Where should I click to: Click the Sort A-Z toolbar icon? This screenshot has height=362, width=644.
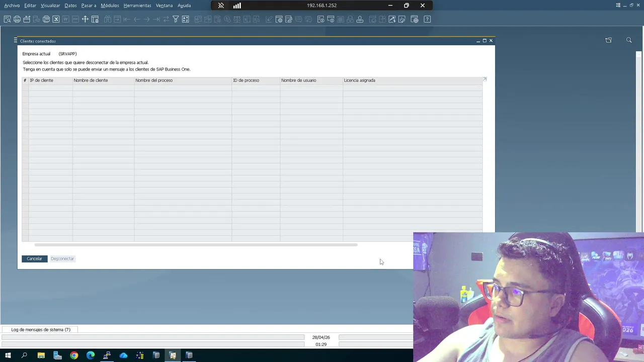point(185,19)
